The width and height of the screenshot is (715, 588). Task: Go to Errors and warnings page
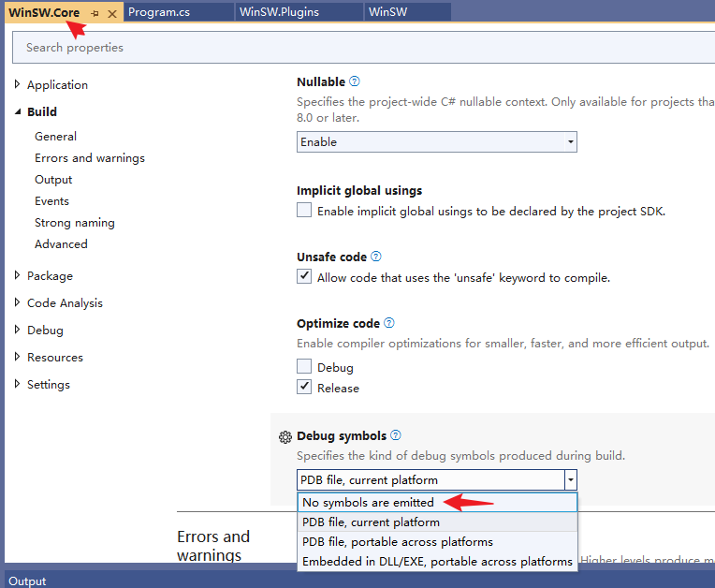point(90,158)
